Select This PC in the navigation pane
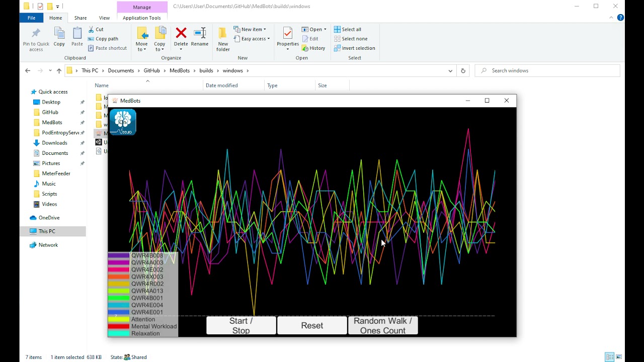Viewport: 644px width, 362px height. tap(47, 231)
